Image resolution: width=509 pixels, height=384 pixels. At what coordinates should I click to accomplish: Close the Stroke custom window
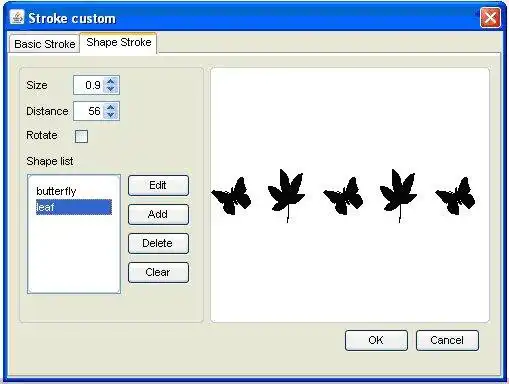(x=490, y=18)
